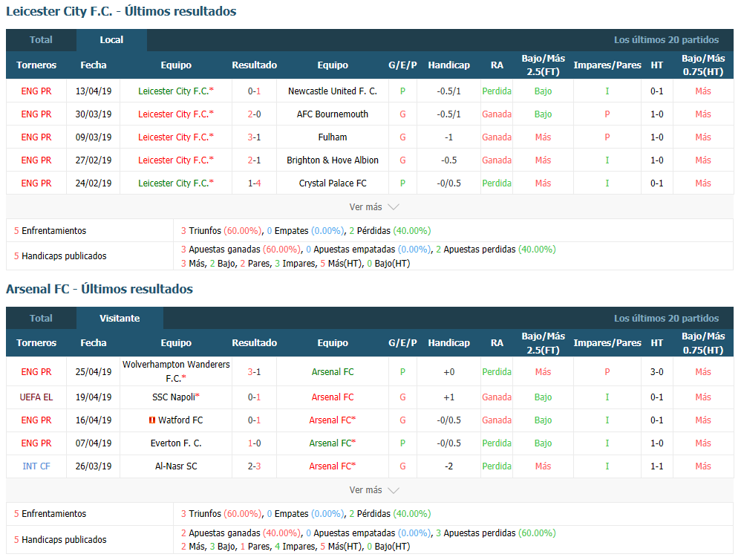The image size is (744, 560).
Task: Click HT score 1-1 in Al-Nasr row
Action: point(656,466)
